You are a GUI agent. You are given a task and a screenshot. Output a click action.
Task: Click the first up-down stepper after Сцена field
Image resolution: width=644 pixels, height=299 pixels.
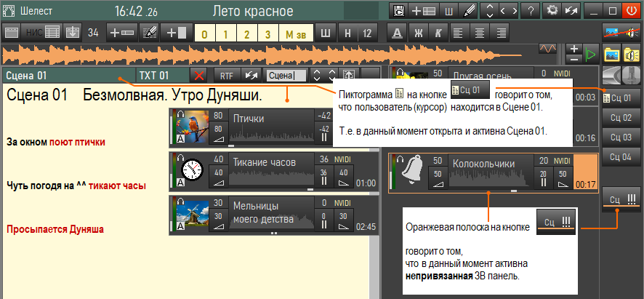click(x=316, y=76)
